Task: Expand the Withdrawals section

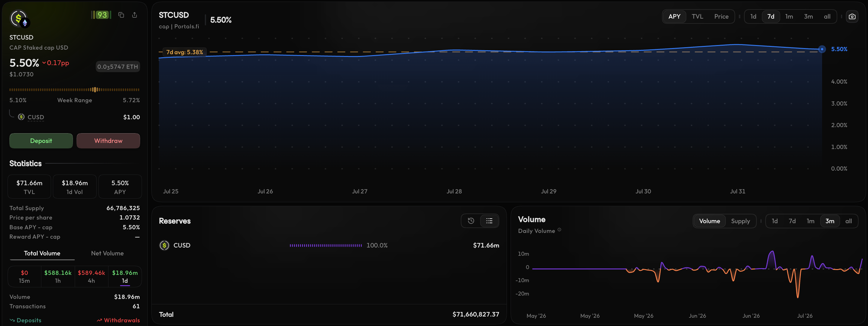Action: (118, 320)
